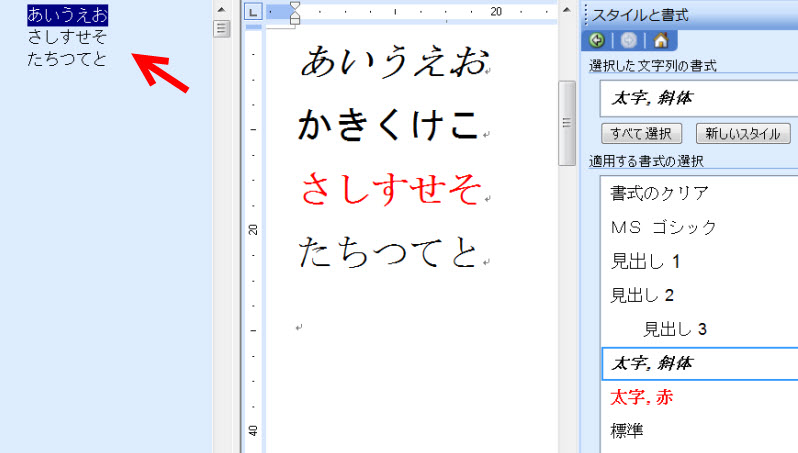Click document map scrollbar up arrow
The height and width of the screenshot is (453, 798).
coord(222,9)
